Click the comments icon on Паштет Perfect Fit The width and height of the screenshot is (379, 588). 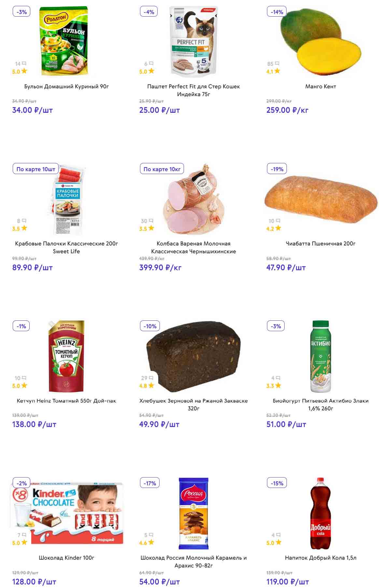pyautogui.click(x=151, y=64)
